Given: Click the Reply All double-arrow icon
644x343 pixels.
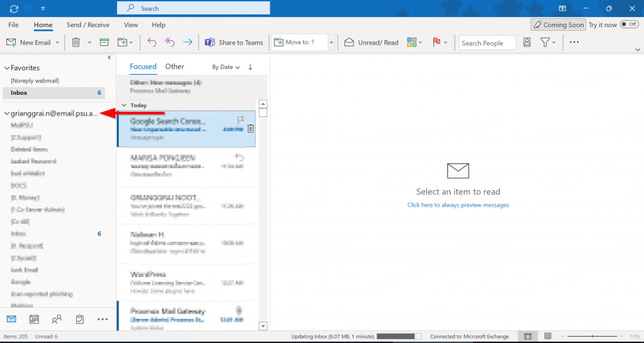Looking at the screenshot, I should [170, 42].
